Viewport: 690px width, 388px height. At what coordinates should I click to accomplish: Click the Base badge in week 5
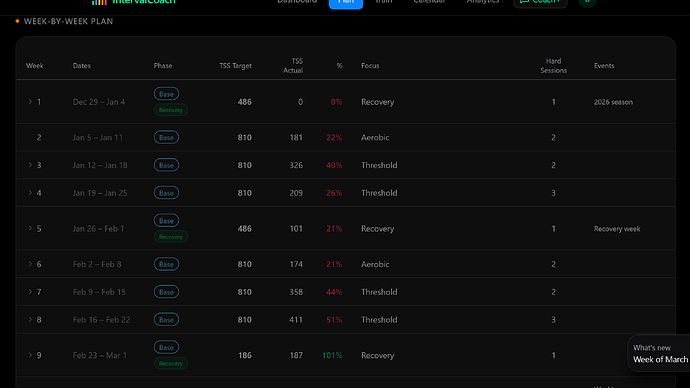point(166,220)
